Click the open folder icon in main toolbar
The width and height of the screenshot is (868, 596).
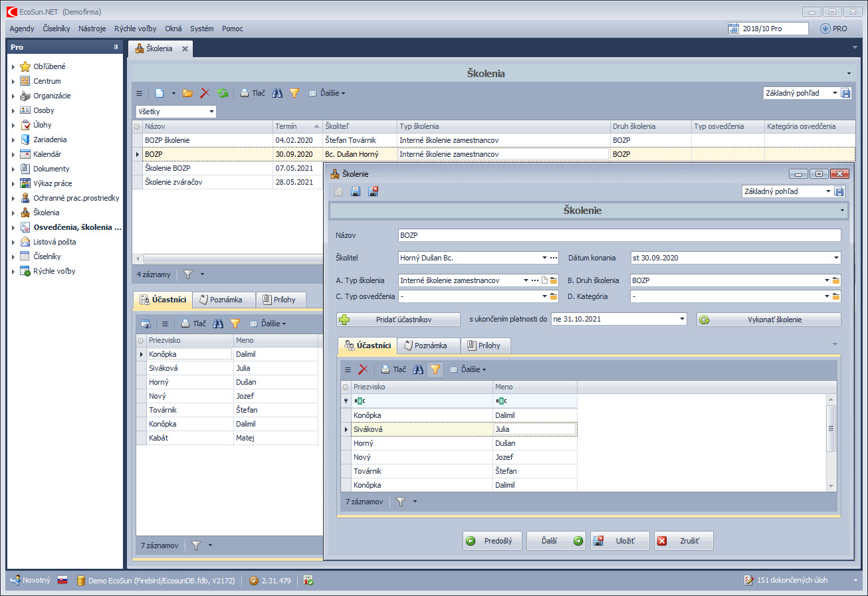(x=188, y=93)
